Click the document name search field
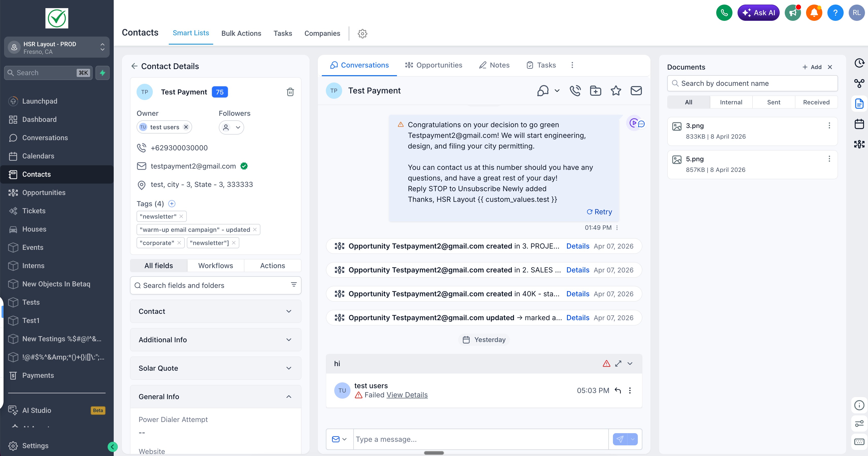This screenshot has width=868, height=456. [x=752, y=83]
